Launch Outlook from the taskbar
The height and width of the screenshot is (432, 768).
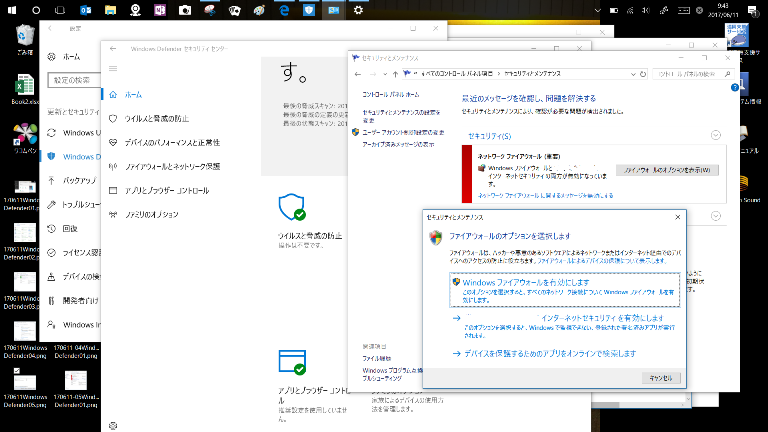(x=85, y=10)
